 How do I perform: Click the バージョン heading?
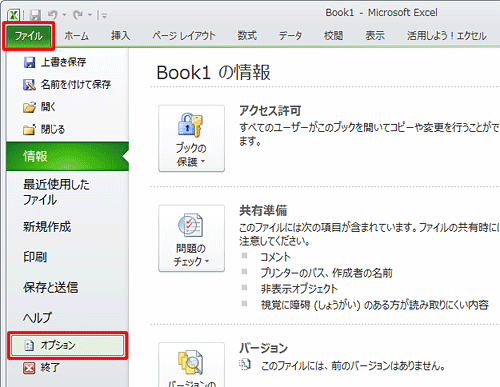tap(263, 348)
